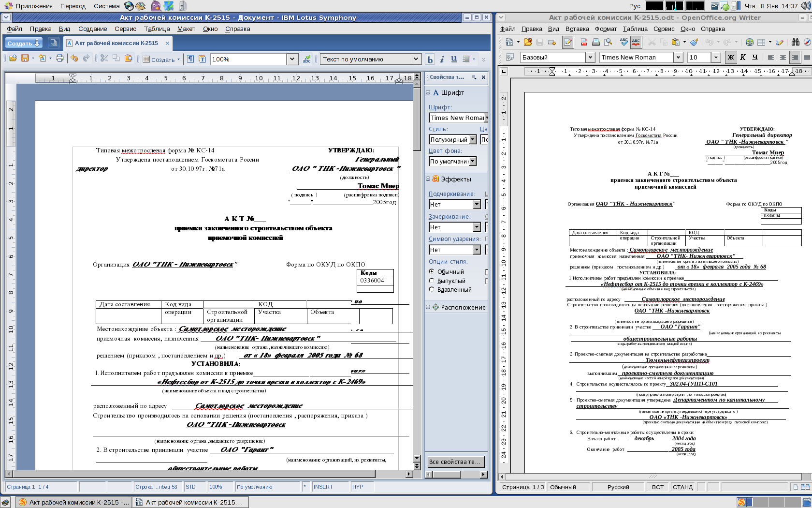Toggle Italic 'i' button in Symphony toolbar
The image size is (812, 508).
tap(442, 59)
